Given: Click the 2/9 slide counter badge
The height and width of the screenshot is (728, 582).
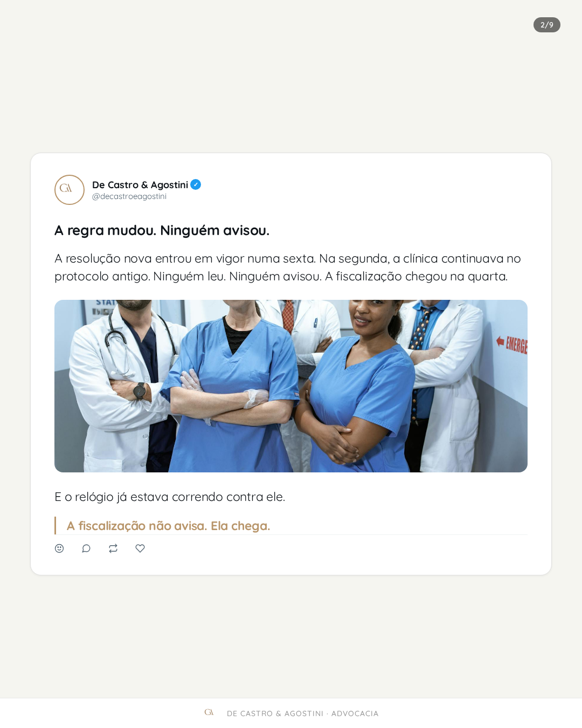Looking at the screenshot, I should point(547,25).
